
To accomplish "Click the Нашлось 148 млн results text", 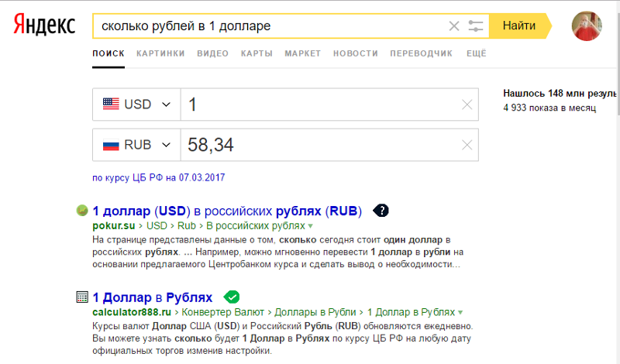I will click(x=560, y=94).
